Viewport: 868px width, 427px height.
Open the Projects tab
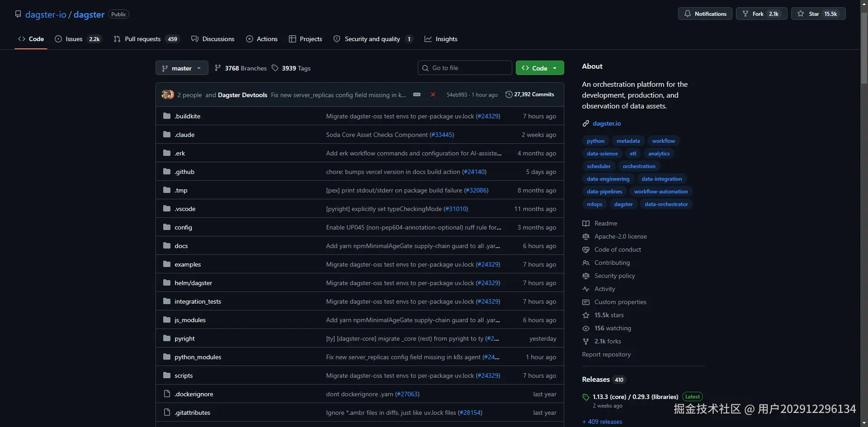click(x=306, y=39)
